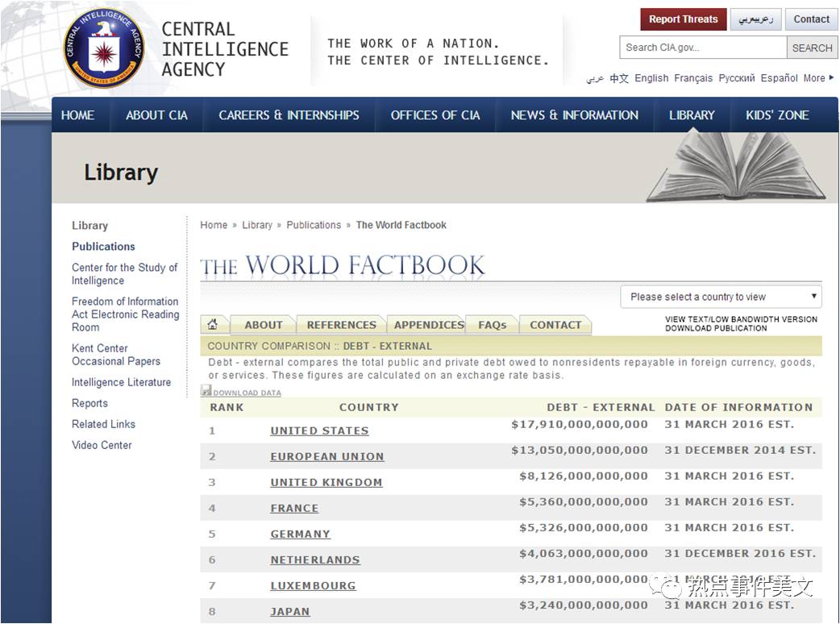The height and width of the screenshot is (624, 840).
Task: Click the Search CIA.gov input field
Action: coord(702,48)
